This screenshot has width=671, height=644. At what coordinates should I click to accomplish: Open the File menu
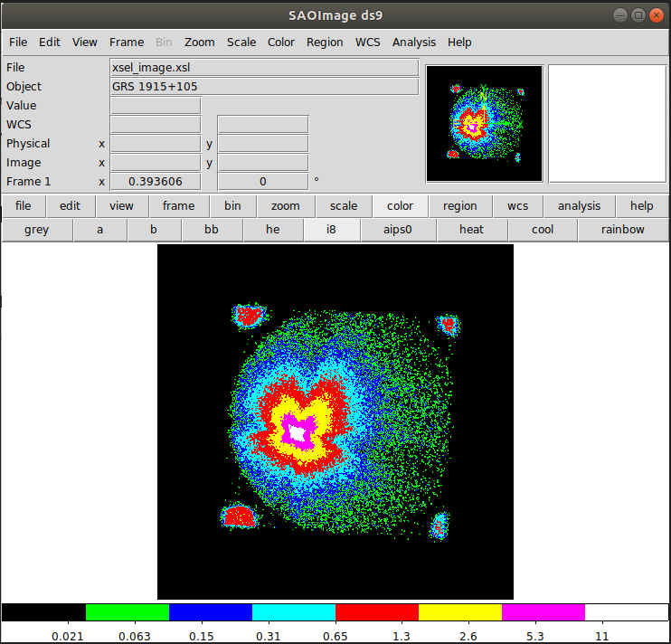(18, 42)
